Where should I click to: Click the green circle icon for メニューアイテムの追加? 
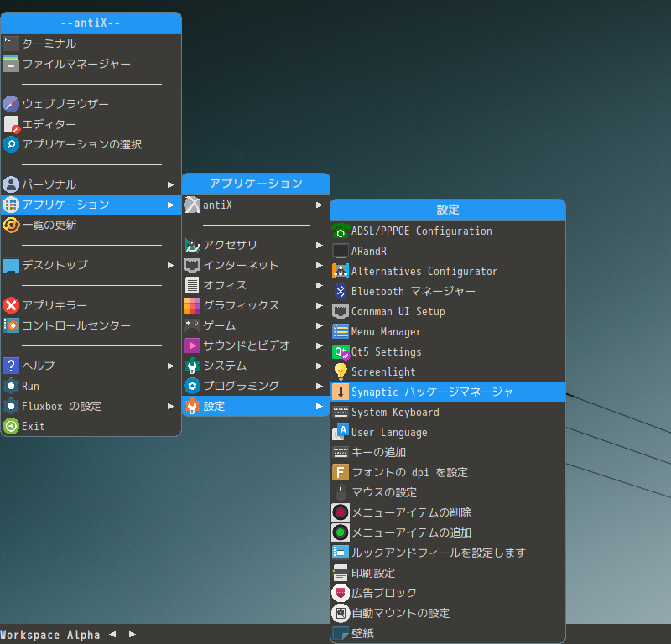[x=341, y=532]
